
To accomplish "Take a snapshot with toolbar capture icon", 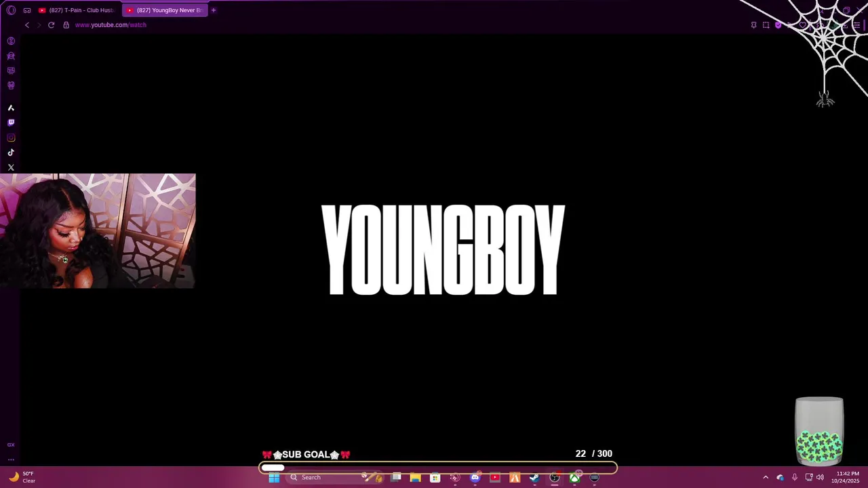I will tap(766, 25).
